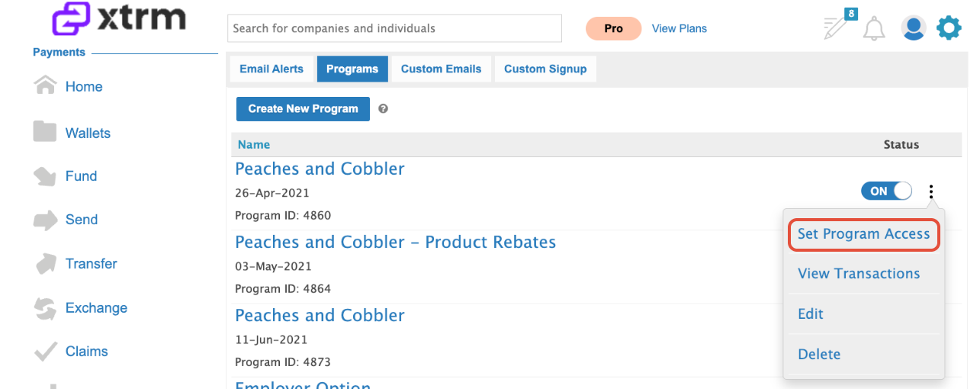Open the notifications bell icon
The image size is (980, 389).
coord(874,29)
